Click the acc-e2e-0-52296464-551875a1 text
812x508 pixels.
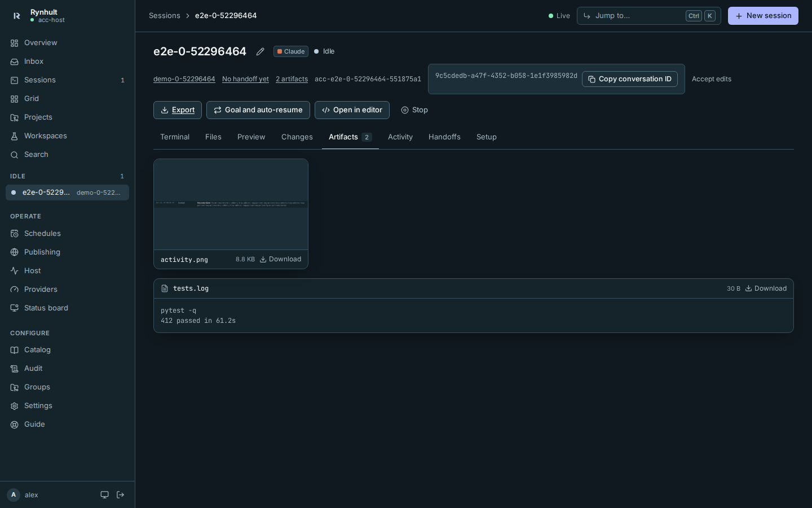(368, 79)
